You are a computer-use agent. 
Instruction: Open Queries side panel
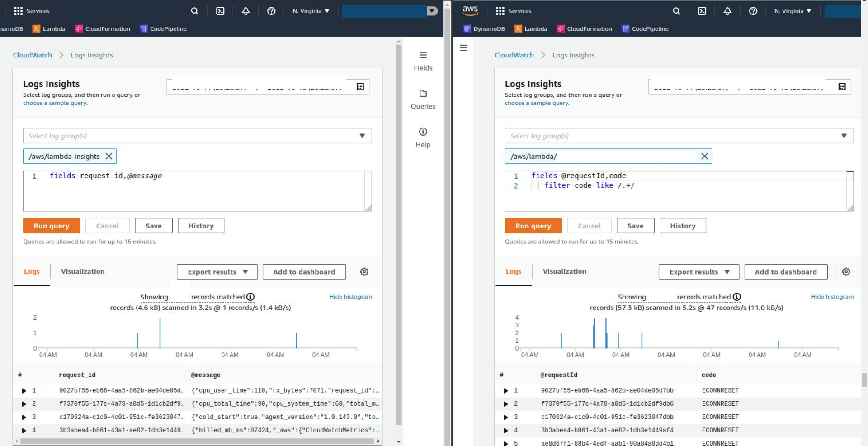tap(423, 100)
